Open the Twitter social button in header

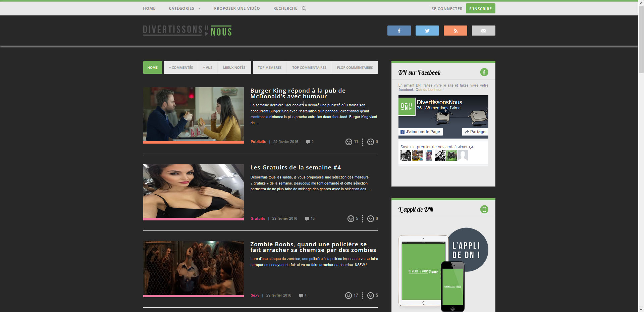click(x=427, y=31)
